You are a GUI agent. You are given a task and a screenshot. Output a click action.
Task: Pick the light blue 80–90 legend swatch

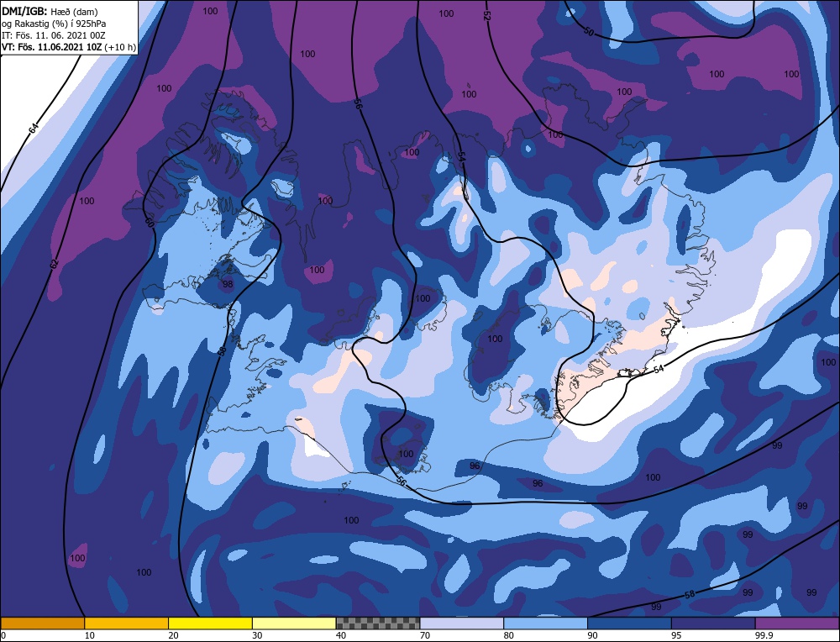click(545, 624)
